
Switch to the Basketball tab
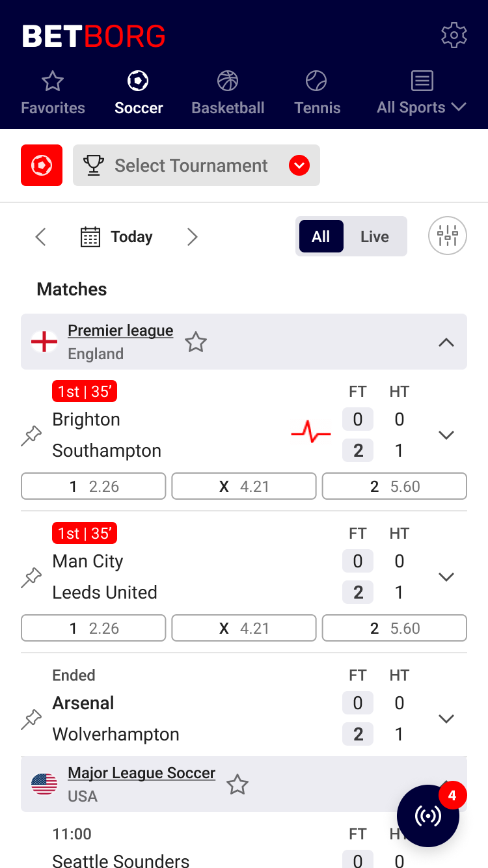click(x=228, y=93)
